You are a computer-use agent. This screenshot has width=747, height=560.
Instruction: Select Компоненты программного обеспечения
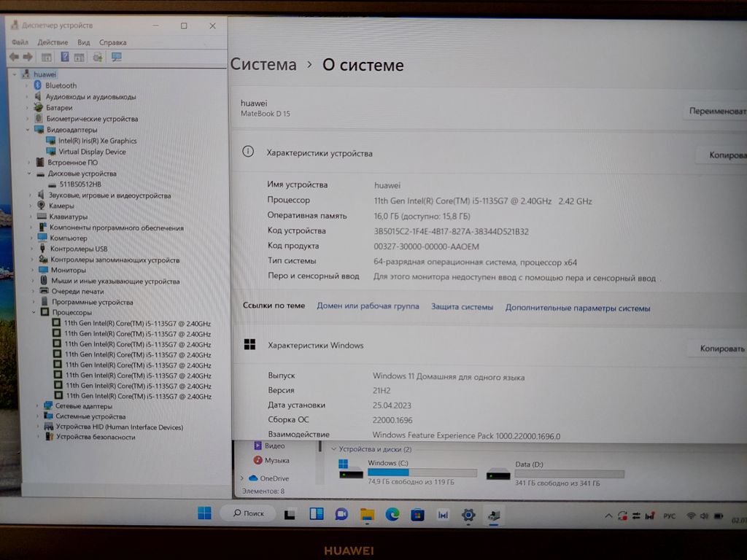coord(117,227)
